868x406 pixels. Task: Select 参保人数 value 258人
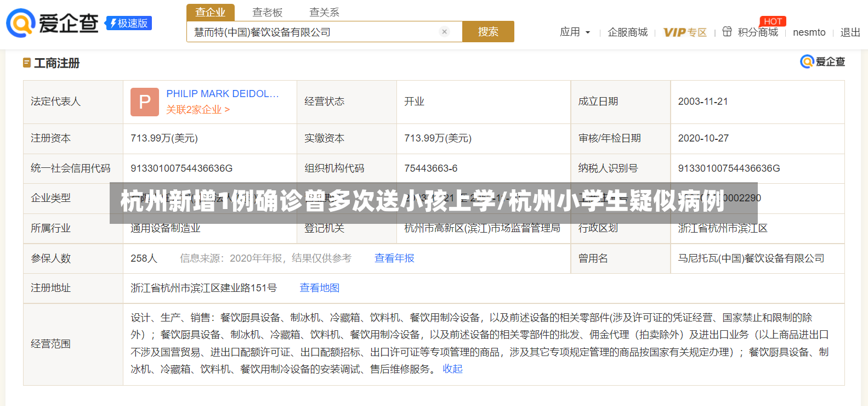point(144,258)
